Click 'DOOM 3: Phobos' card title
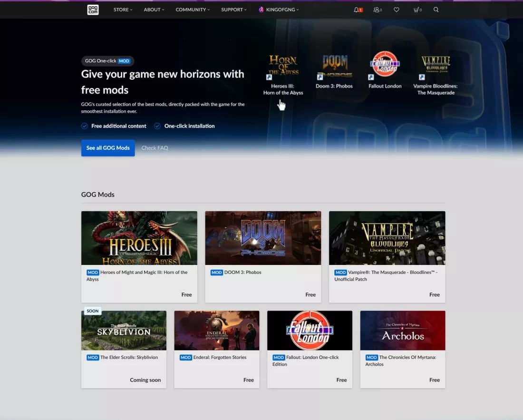 (243, 273)
